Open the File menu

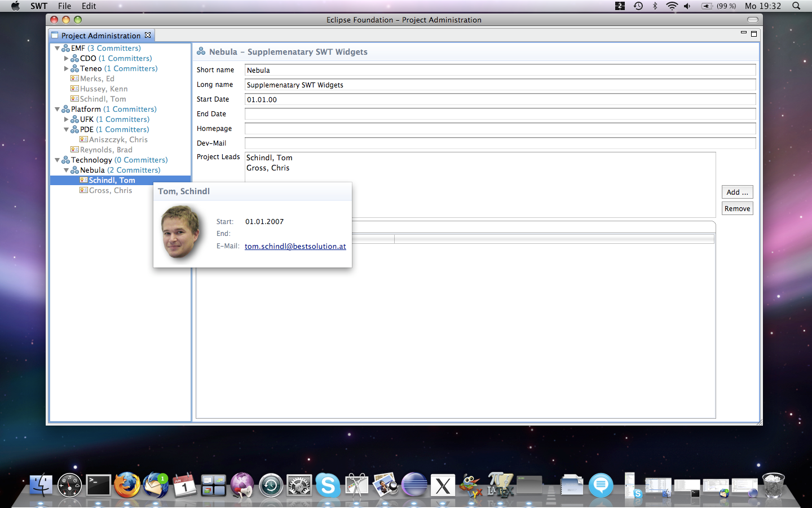click(x=64, y=6)
